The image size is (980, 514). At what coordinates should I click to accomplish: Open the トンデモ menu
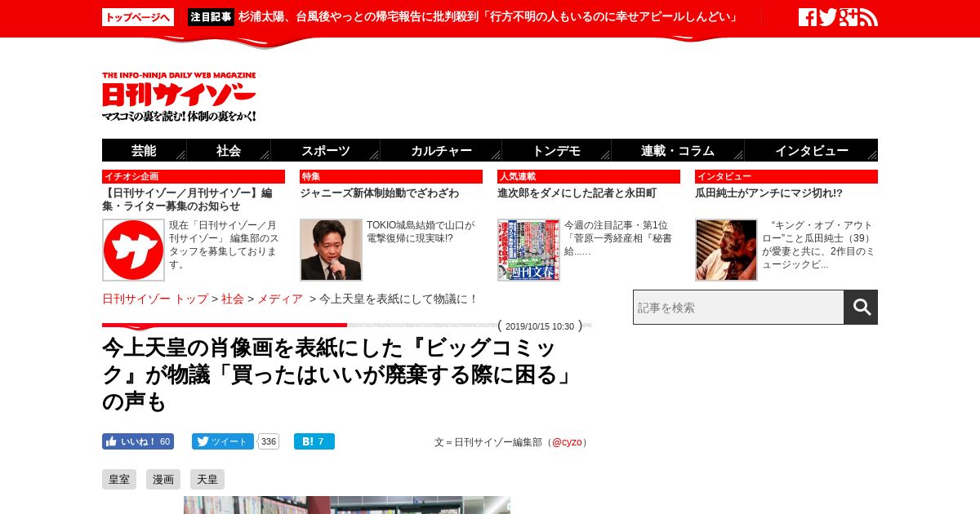click(556, 150)
